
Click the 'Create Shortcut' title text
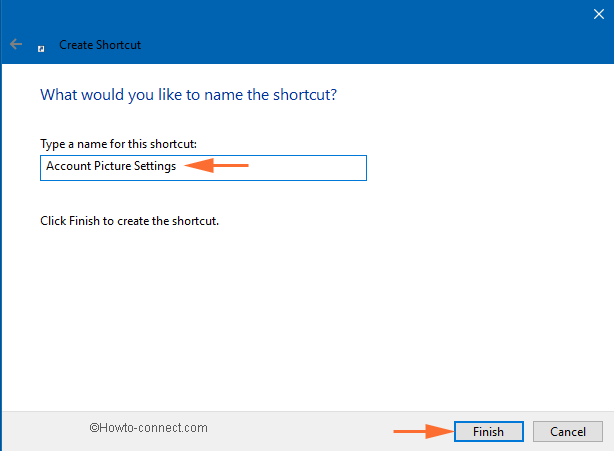pos(100,45)
